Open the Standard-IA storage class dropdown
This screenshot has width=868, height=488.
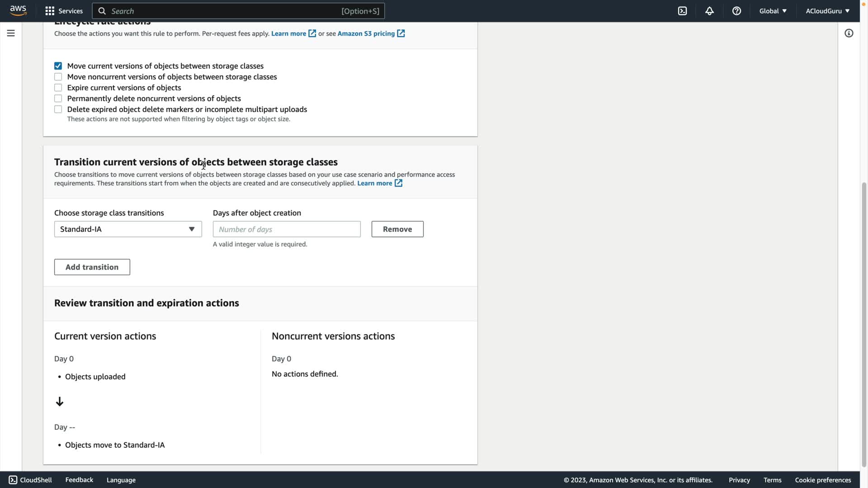coord(128,229)
